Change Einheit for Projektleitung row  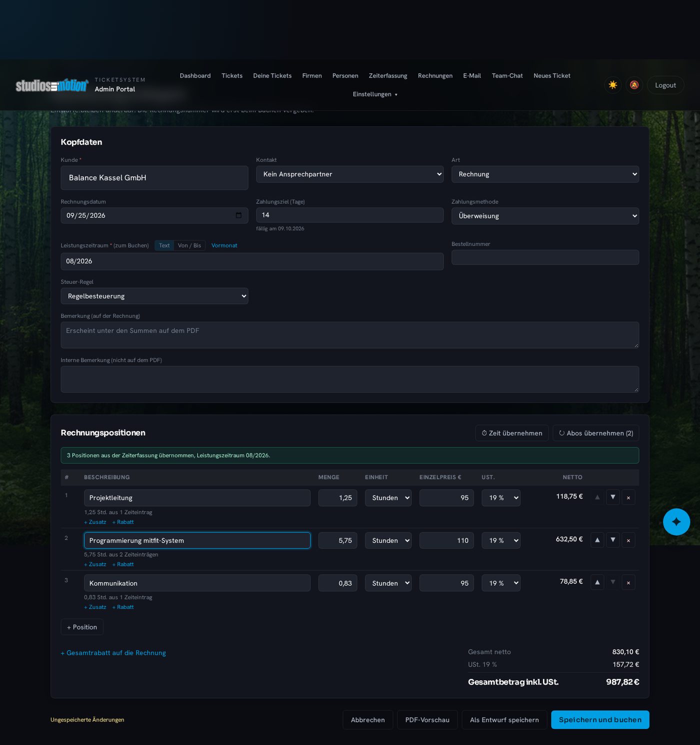388,498
